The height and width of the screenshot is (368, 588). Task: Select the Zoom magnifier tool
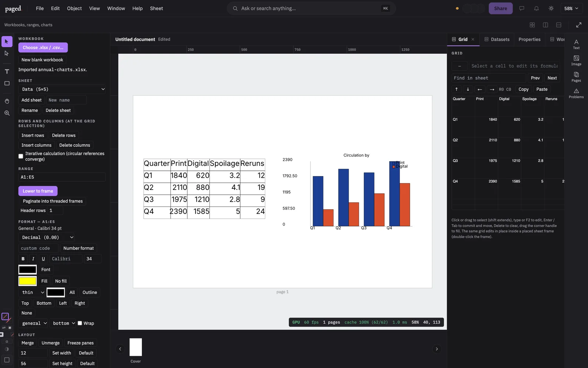point(7,113)
